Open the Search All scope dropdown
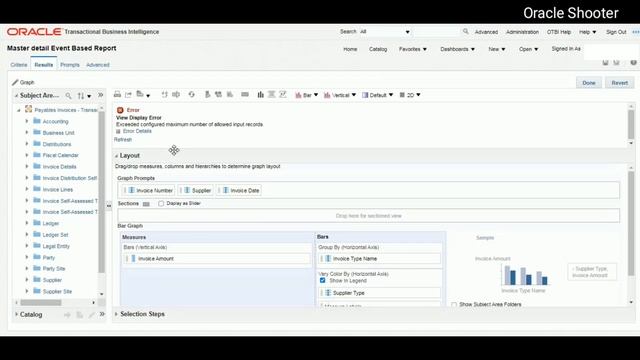Image resolution: width=640 pixels, height=360 pixels. pos(384,31)
